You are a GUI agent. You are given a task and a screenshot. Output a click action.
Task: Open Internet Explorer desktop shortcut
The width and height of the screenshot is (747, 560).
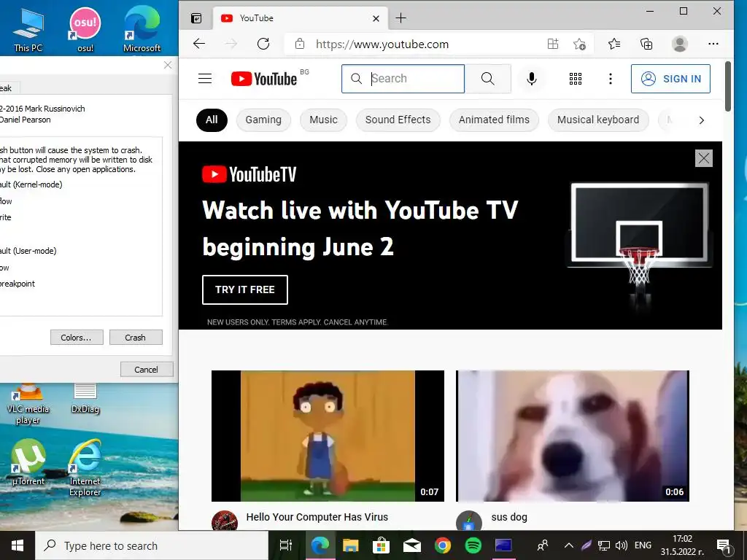[85, 468]
